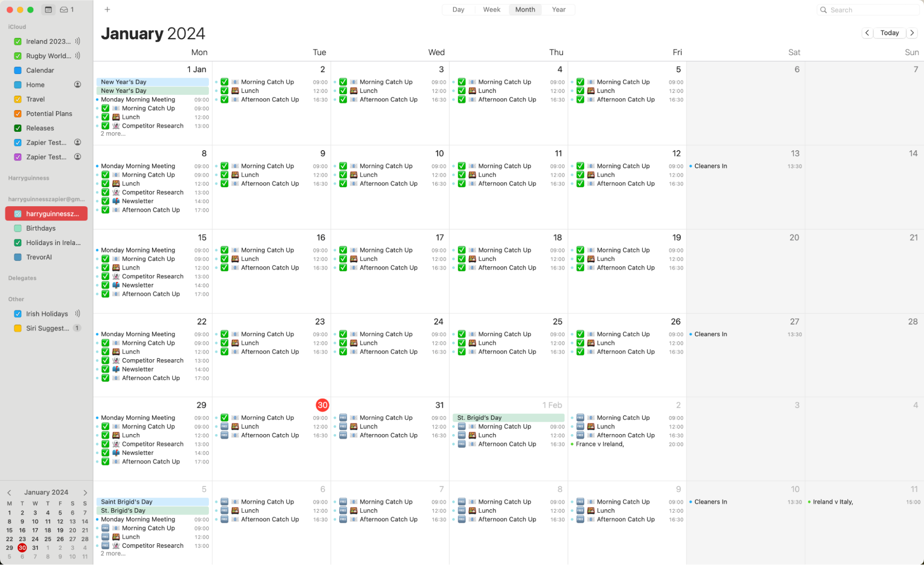Advance to February with the forward chevron
This screenshot has height=565, width=924.
point(912,33)
